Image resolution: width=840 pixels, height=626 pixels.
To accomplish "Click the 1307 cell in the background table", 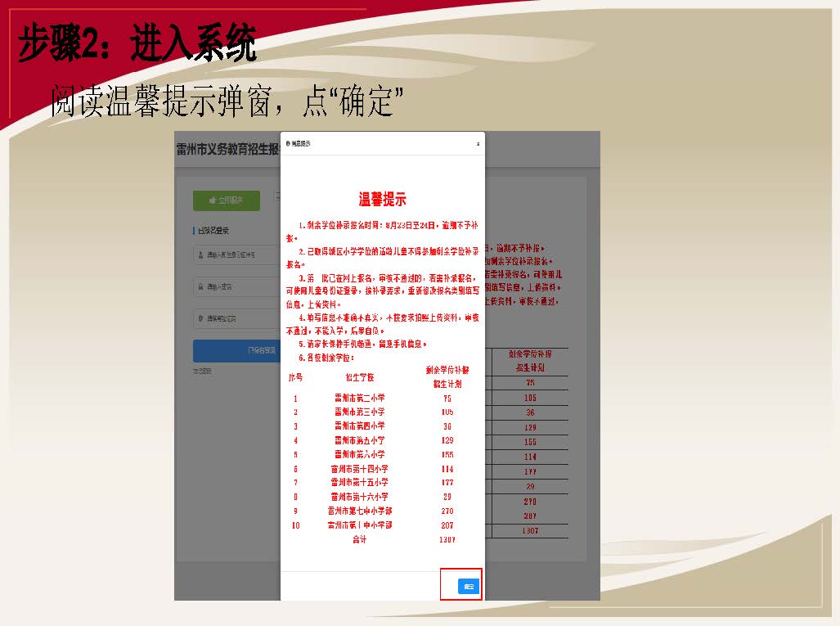I will 530,530.
